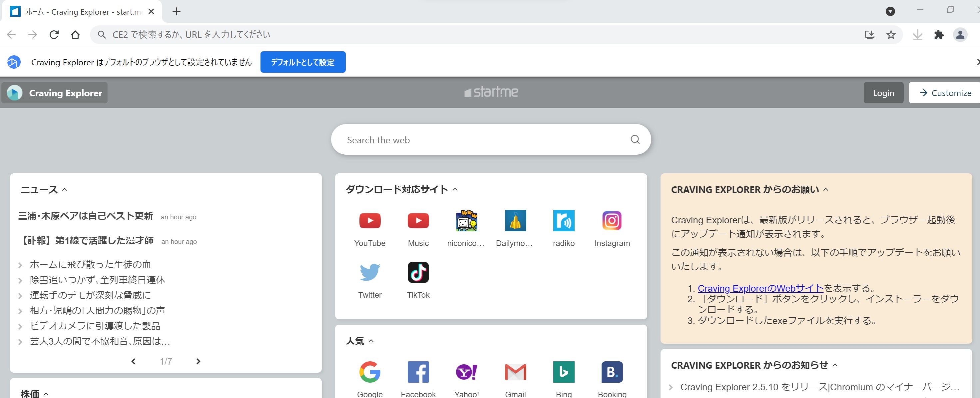Image resolution: width=980 pixels, height=398 pixels.
Task: Collapse the ニュース widget
Action: [65, 189]
